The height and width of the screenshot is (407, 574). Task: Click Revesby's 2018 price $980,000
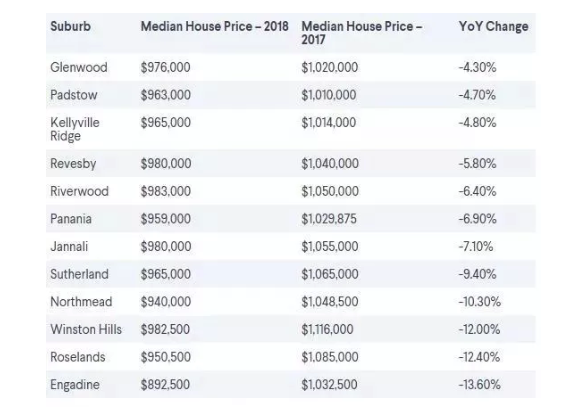coord(166,164)
